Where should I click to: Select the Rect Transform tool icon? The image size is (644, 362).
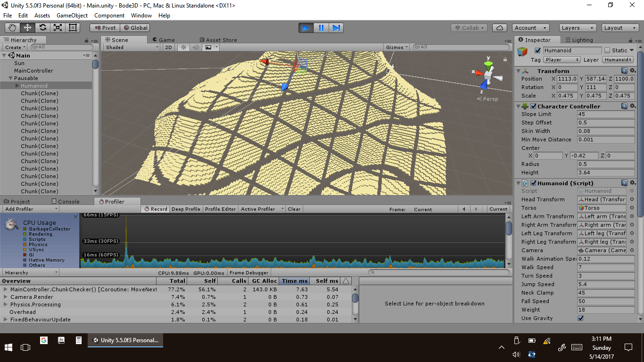[73, 28]
